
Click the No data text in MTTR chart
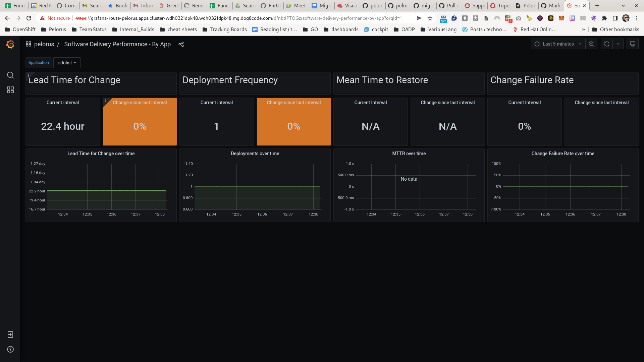click(x=409, y=179)
